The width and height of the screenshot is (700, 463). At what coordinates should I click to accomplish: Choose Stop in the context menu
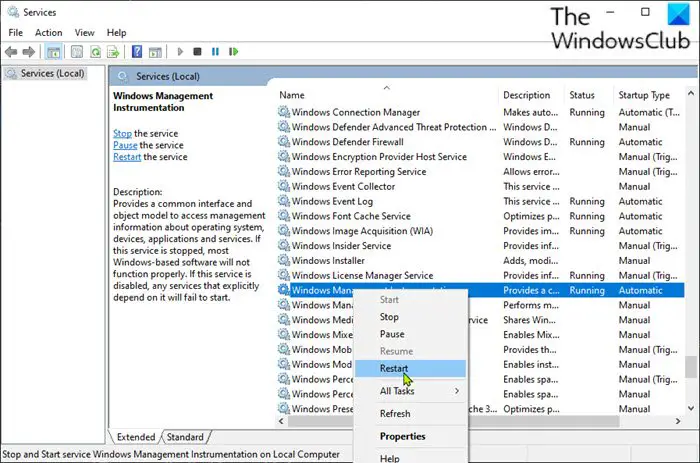411,317
